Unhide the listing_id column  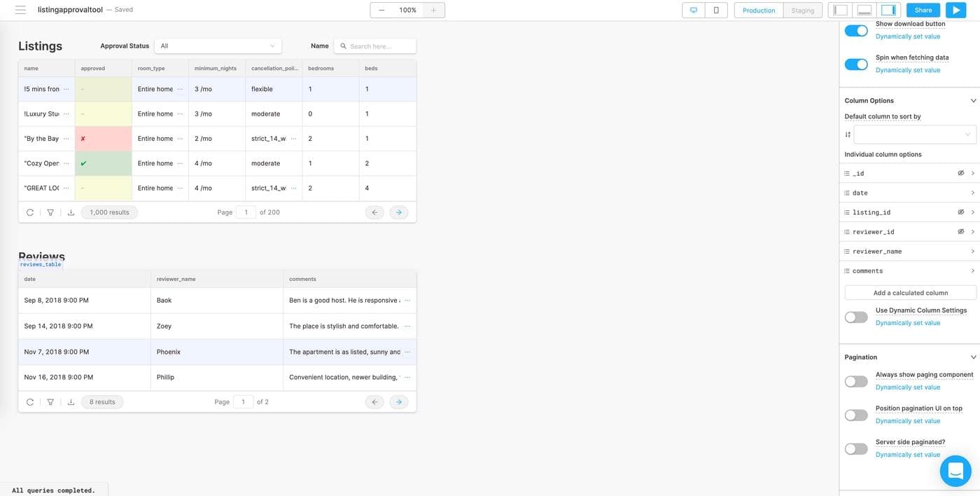pyautogui.click(x=961, y=212)
